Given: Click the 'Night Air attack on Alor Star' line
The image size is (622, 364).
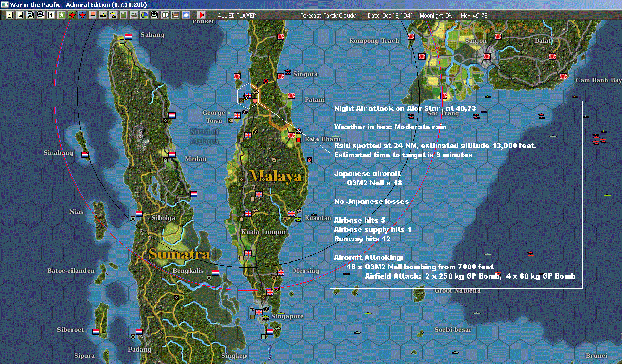Looking at the screenshot, I should [405, 108].
